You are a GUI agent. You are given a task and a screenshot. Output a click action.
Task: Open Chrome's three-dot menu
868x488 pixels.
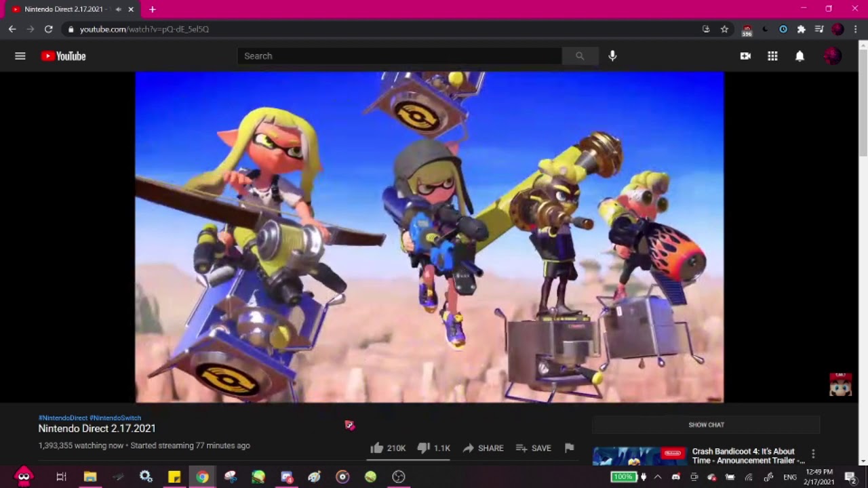(856, 29)
